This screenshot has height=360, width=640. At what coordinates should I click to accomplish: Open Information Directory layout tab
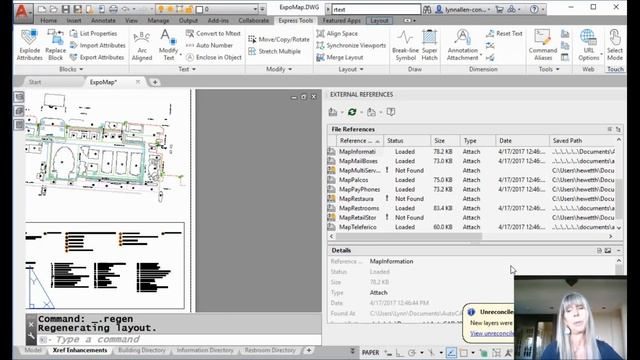pyautogui.click(x=205, y=350)
